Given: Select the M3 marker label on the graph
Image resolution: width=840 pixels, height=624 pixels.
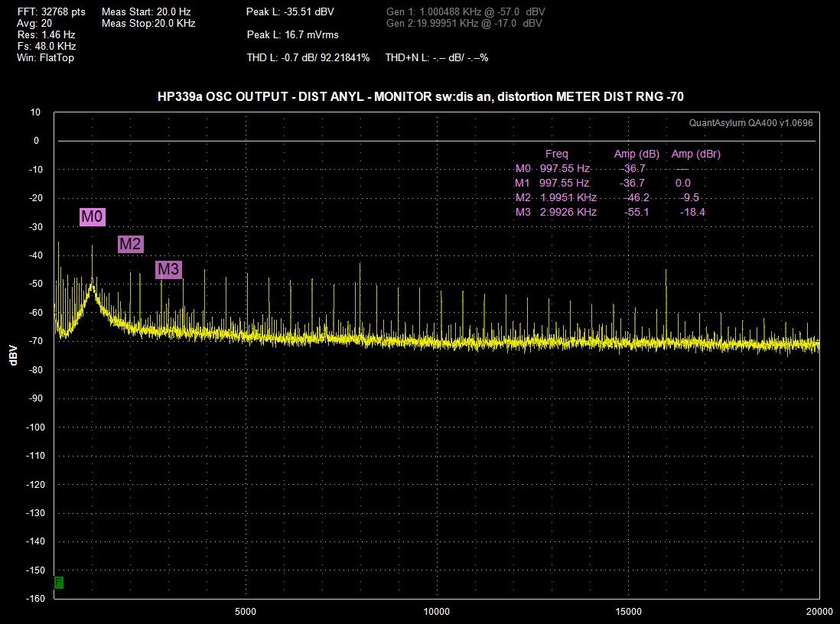Looking at the screenshot, I should click(169, 269).
